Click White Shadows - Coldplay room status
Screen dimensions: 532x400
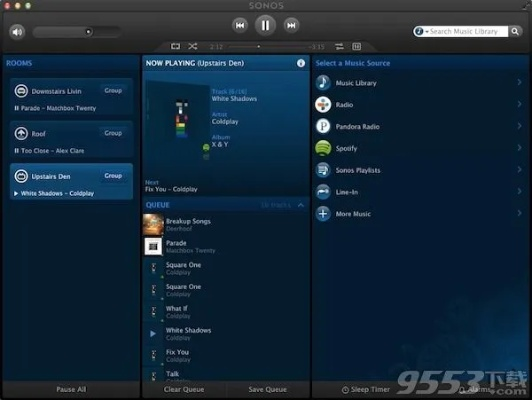click(54, 193)
